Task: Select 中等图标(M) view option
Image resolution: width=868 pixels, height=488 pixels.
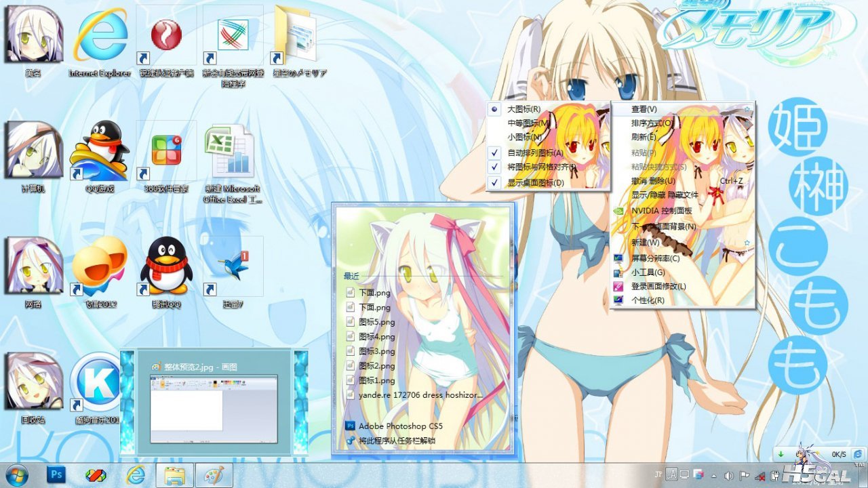Action: coord(548,123)
